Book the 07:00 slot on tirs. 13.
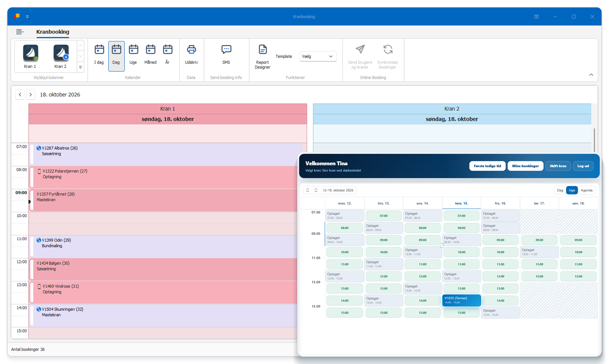Image resolution: width=609 pixels, height=364 pixels. click(383, 216)
